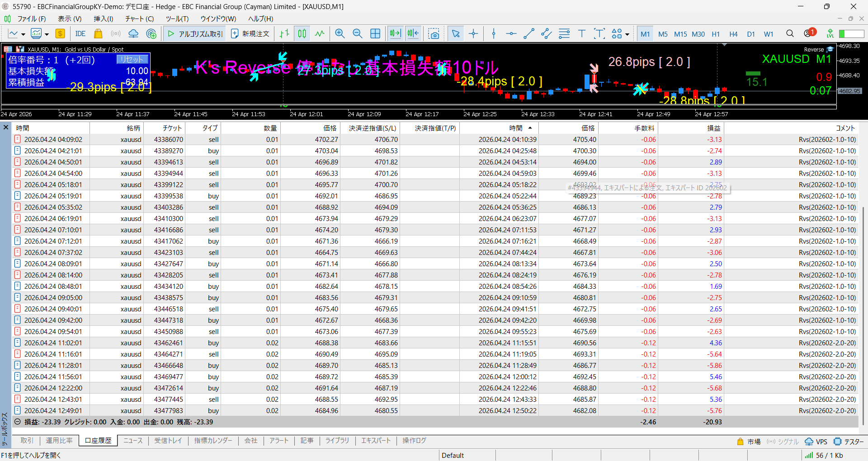The image size is (868, 461).
Task: Open the Market shopping bag icon
Action: 98,34
